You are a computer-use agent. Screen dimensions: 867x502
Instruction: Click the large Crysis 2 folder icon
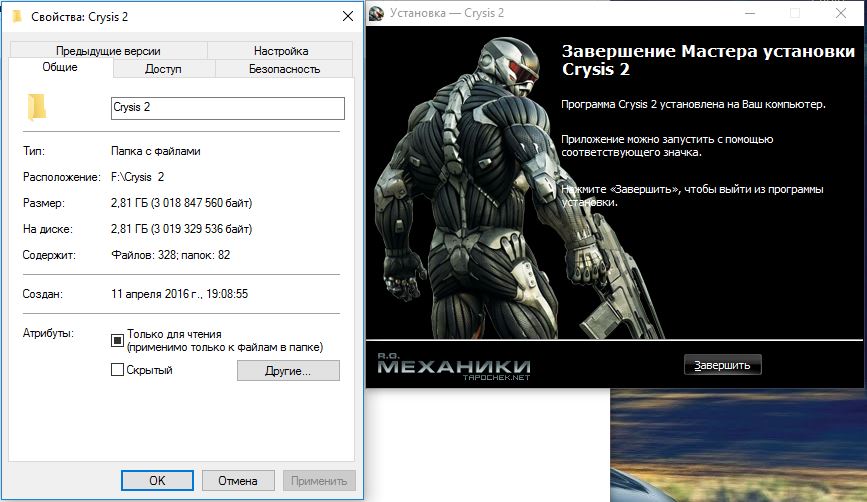(x=36, y=107)
